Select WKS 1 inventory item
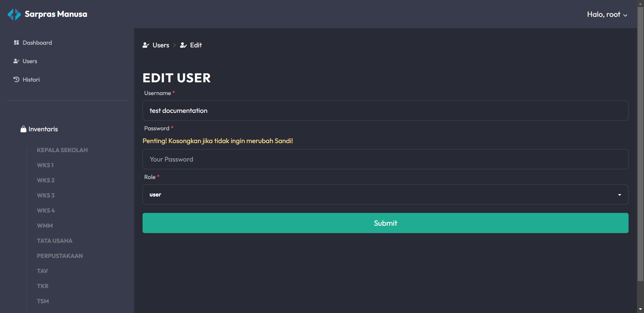This screenshot has width=644, height=313. coord(45,165)
